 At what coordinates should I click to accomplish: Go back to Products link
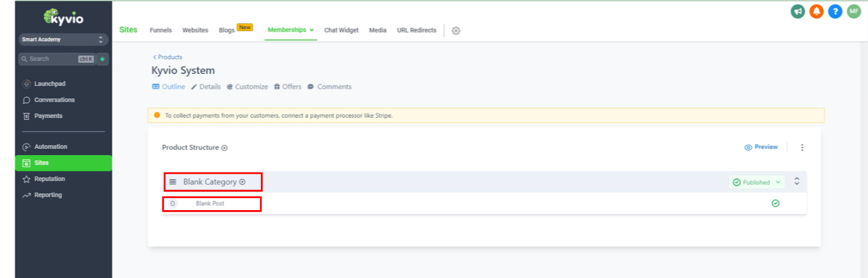coord(168,57)
